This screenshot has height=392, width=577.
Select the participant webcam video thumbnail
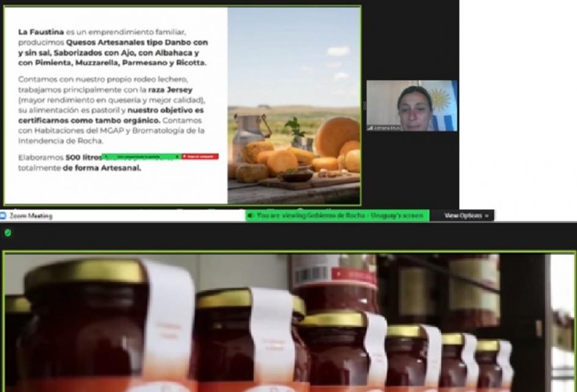[x=412, y=106]
